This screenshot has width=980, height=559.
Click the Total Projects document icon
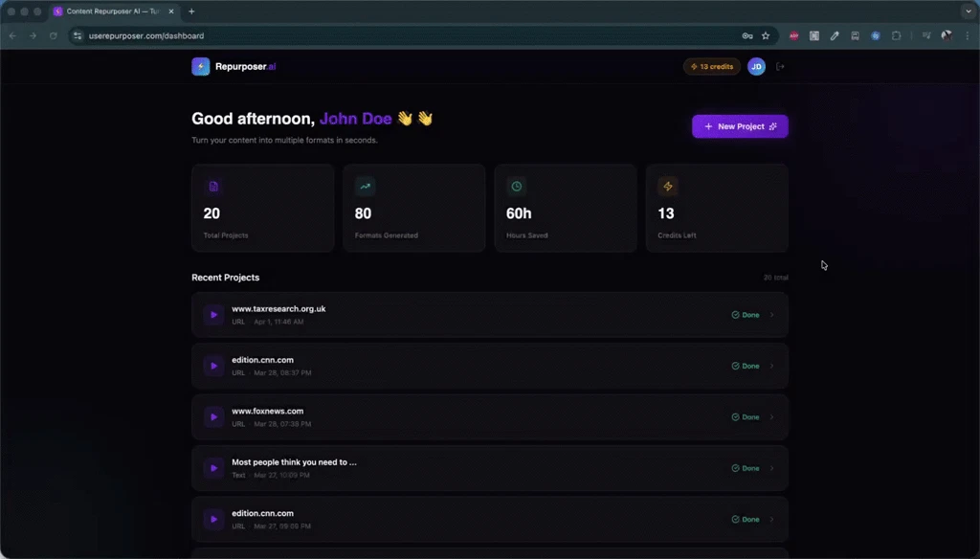[x=213, y=187]
